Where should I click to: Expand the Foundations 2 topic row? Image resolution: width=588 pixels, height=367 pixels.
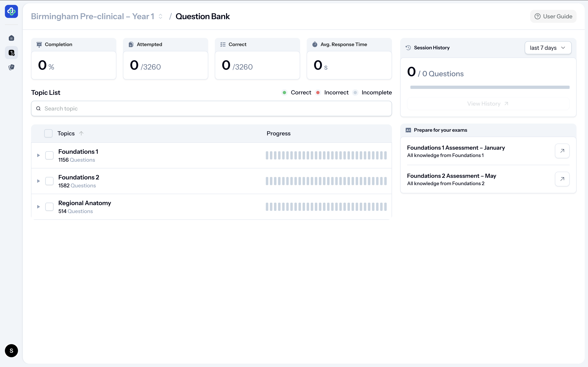[x=38, y=181]
